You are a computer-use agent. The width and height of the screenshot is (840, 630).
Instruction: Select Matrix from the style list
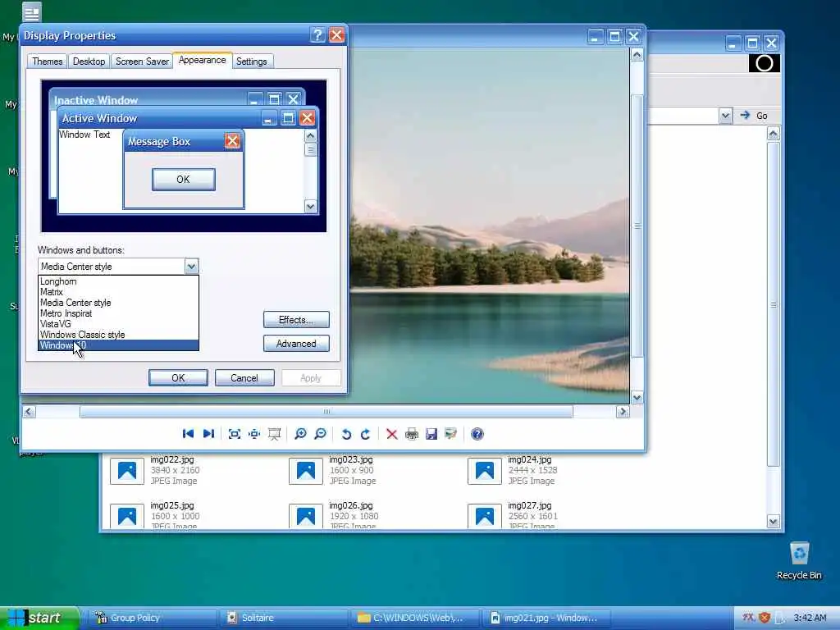(x=118, y=292)
